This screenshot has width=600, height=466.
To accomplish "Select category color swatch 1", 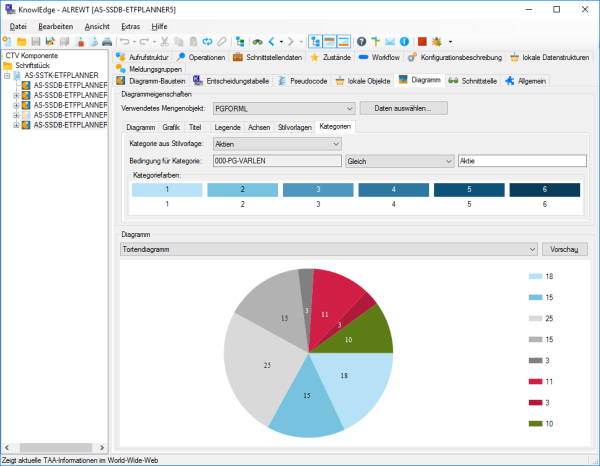I will click(167, 190).
